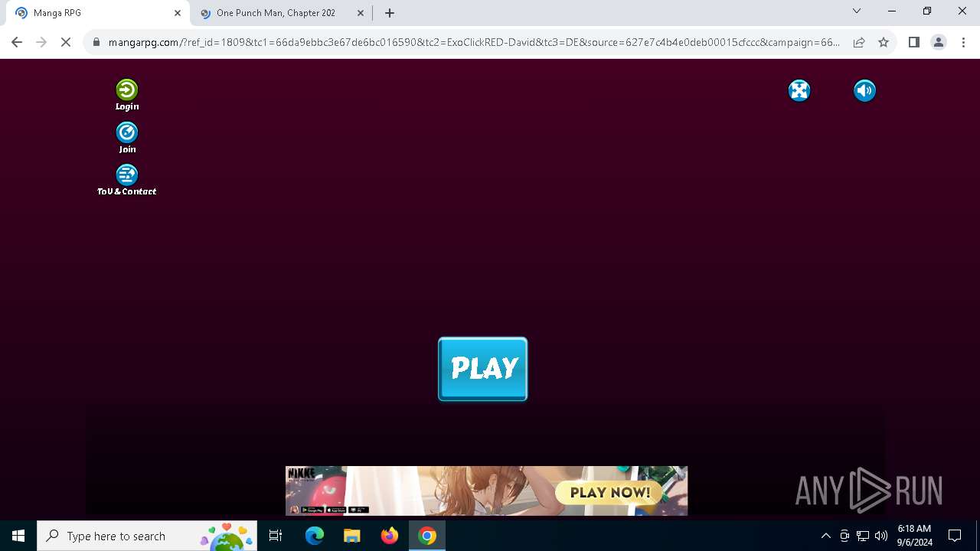This screenshot has width=980, height=551.
Task: Launch Microsoft Edge from taskbar
Action: (315, 536)
